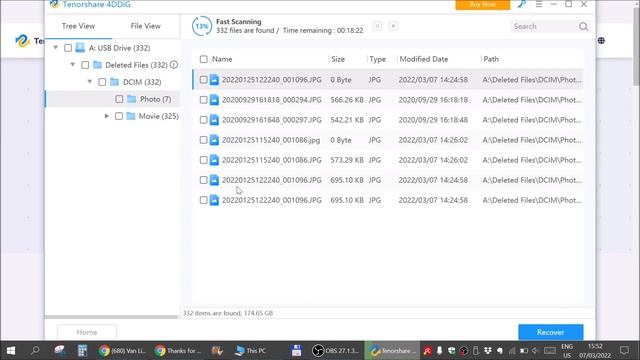Check the Deleted Files (332) checkbox

[x=85, y=65]
